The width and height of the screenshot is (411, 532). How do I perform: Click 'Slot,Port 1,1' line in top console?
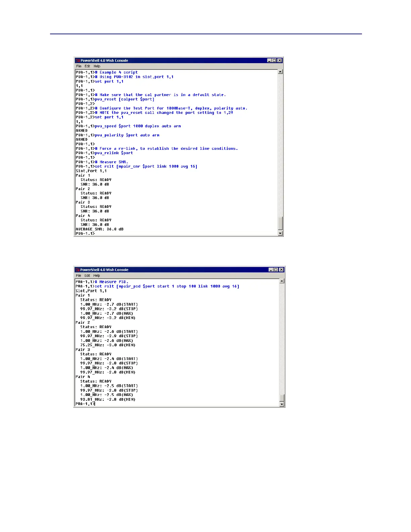point(91,171)
